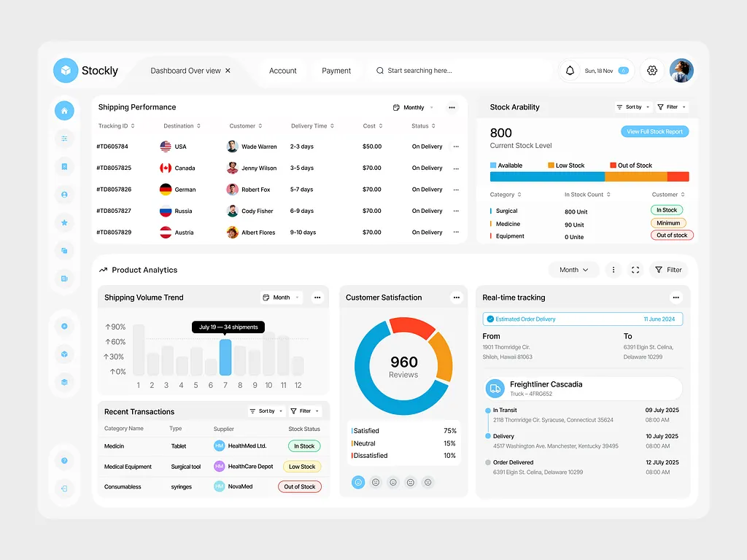747x560 pixels.
Task: Click the fullscreen expand icon in Product Analytics
Action: click(x=635, y=270)
